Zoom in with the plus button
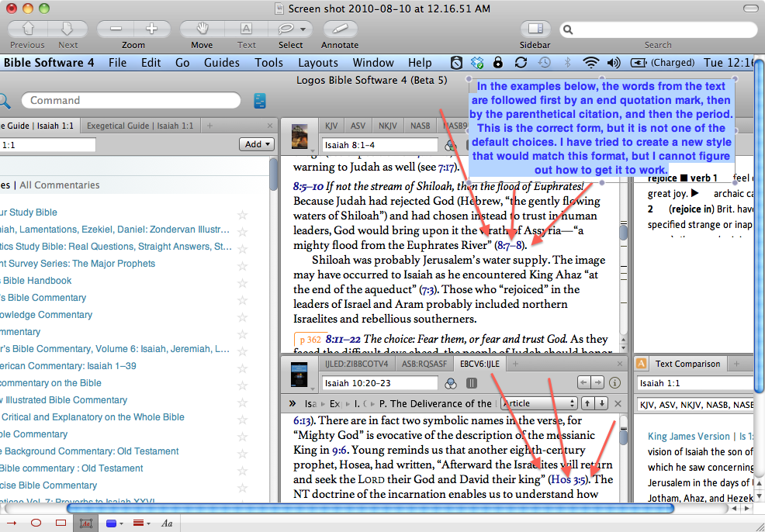765x532 pixels. pos(152,29)
